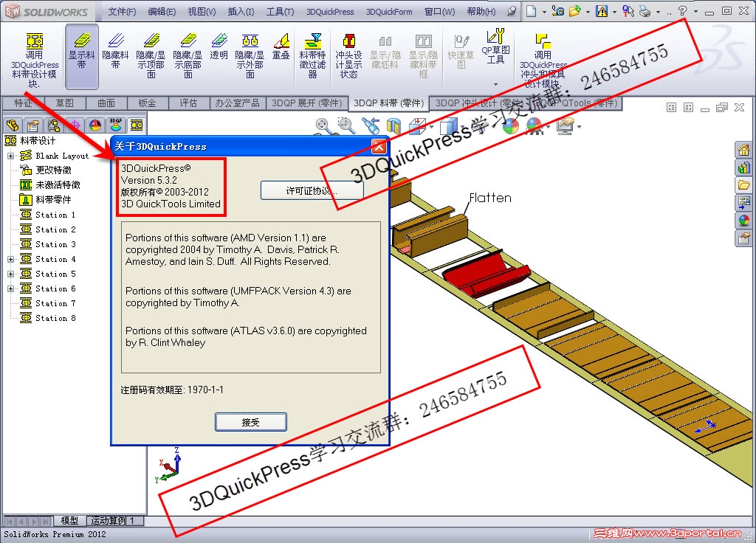This screenshot has height=543, width=756.
Task: Open the DisplayManager color sphere tab
Action: click(95, 125)
